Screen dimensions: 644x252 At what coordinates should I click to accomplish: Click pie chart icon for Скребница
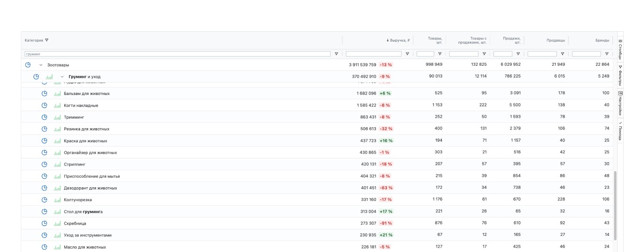45,224
